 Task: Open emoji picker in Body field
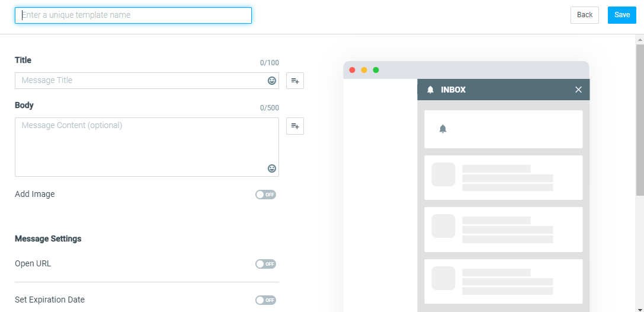[x=272, y=168]
